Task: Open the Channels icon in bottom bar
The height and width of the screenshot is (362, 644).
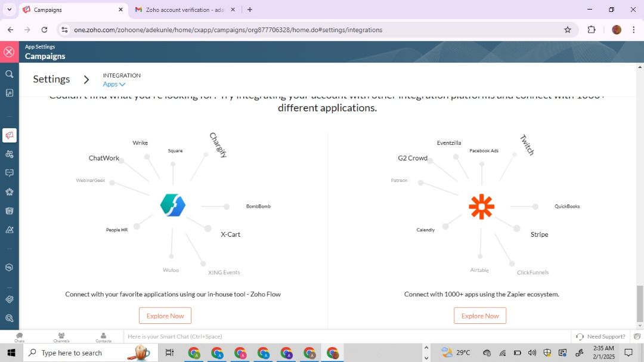Action: (61, 338)
